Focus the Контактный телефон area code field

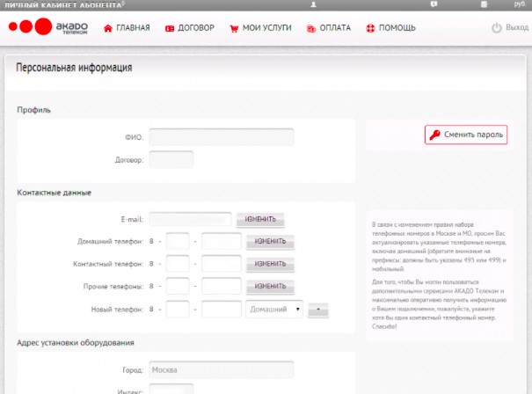click(178, 264)
